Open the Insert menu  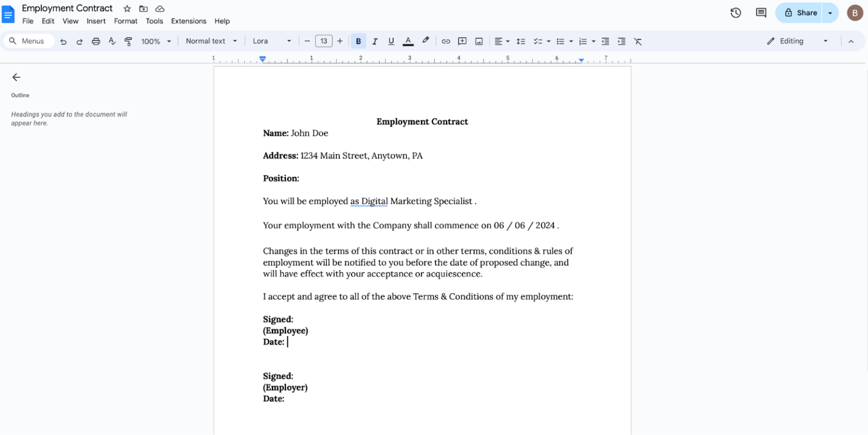[96, 21]
